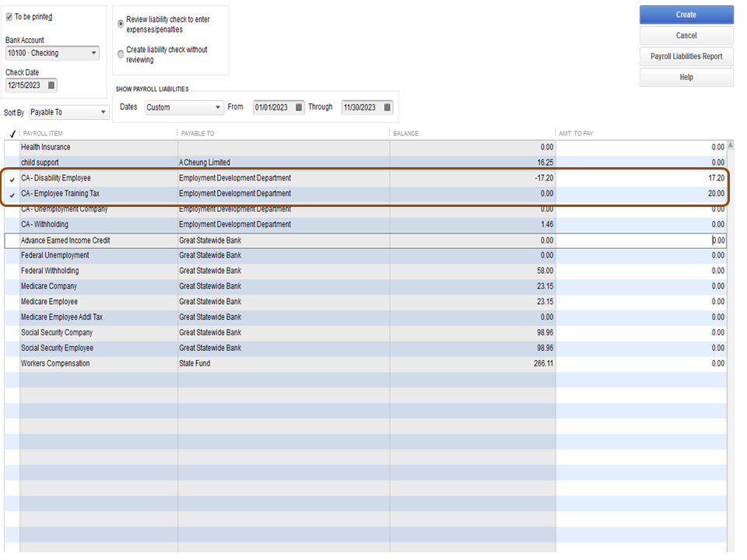Check the Health Insurance liability row
The width and height of the screenshot is (747, 560).
tap(11, 147)
